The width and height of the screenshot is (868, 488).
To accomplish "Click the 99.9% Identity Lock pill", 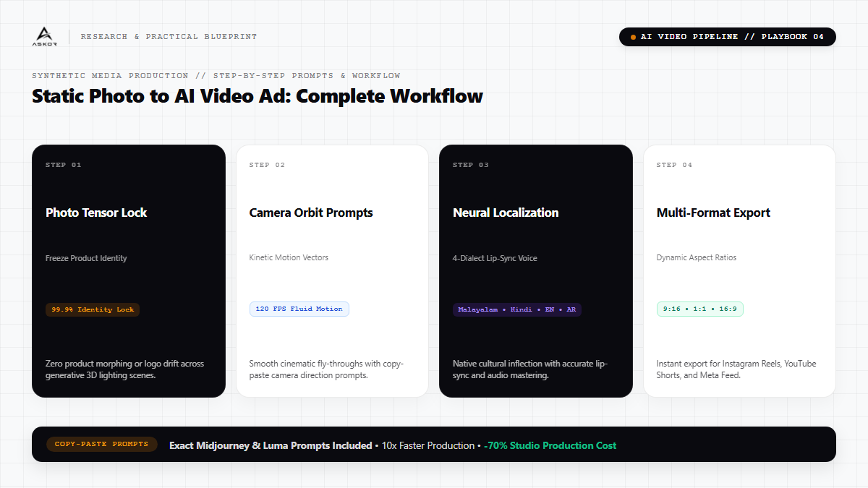I will 93,309.
